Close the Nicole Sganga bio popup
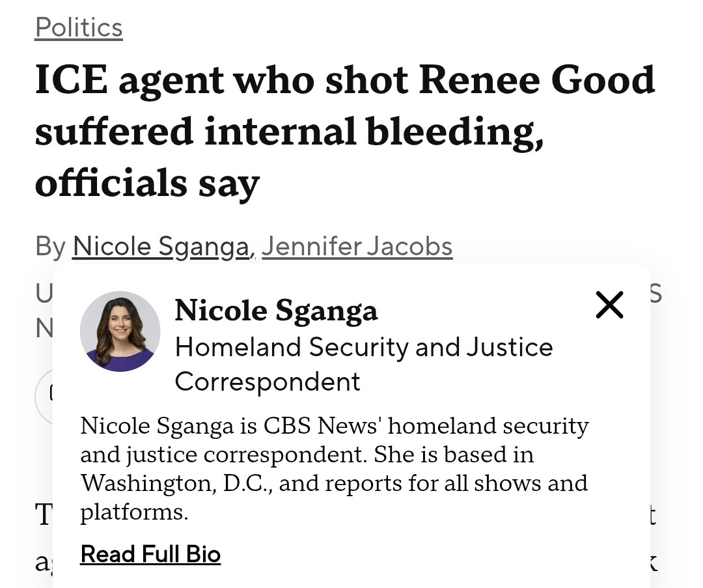The height and width of the screenshot is (588, 703). pyautogui.click(x=609, y=305)
